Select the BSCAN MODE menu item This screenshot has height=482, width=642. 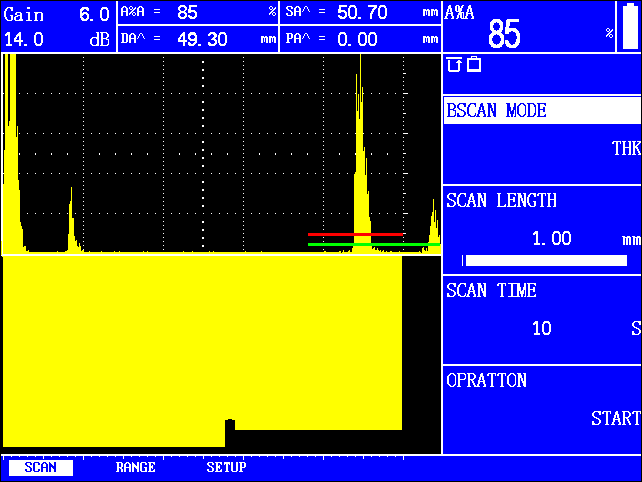coord(541,110)
